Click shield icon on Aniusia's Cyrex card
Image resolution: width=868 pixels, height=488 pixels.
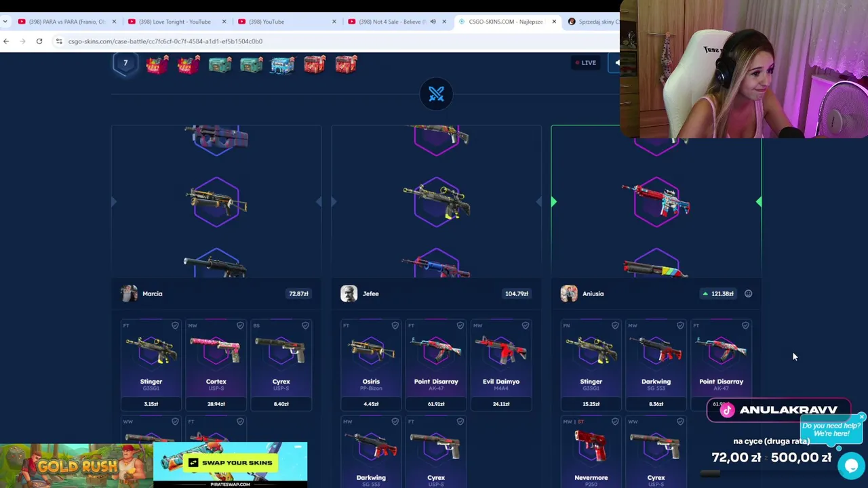coord(680,422)
